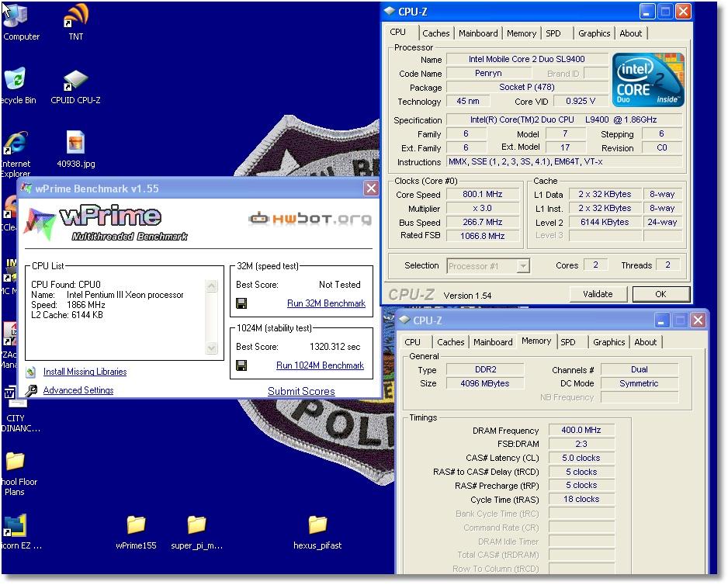Switch to Mainboard tab in upper CPU-Z
This screenshot has width=728, height=585.
478,33
